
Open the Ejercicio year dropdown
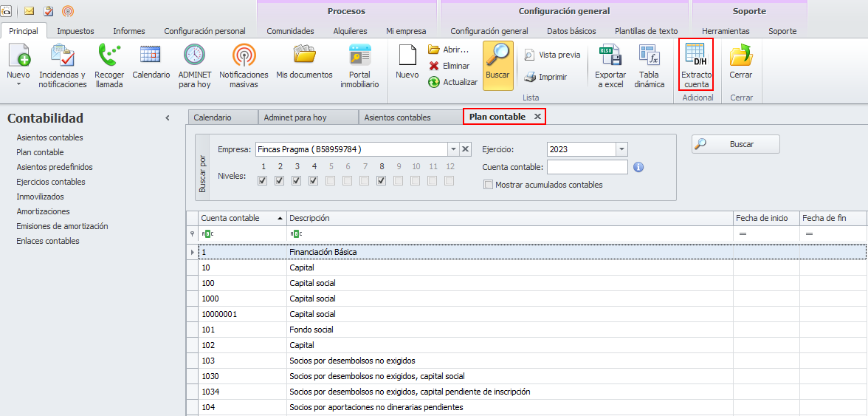621,149
